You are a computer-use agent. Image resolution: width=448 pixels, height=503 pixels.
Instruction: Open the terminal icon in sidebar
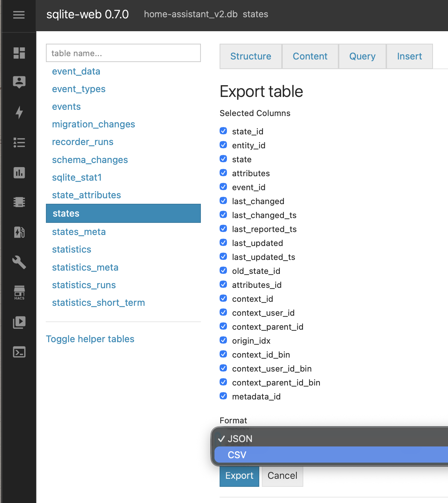click(19, 352)
